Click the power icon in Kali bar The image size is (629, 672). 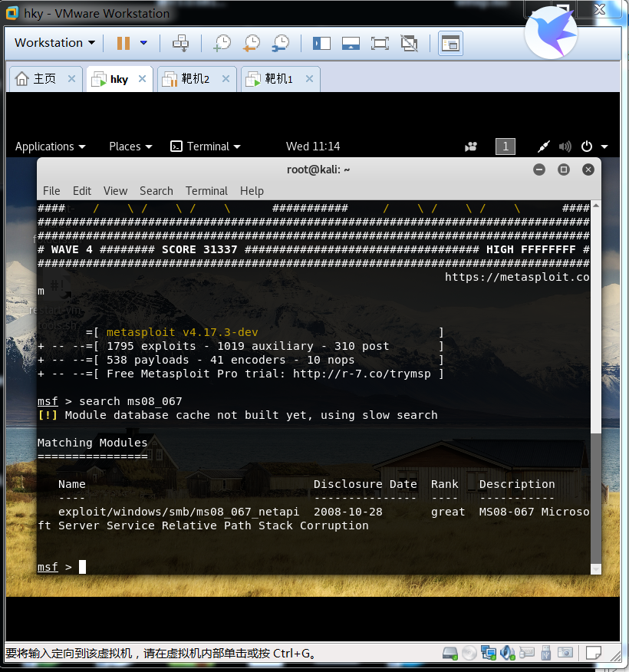point(587,147)
